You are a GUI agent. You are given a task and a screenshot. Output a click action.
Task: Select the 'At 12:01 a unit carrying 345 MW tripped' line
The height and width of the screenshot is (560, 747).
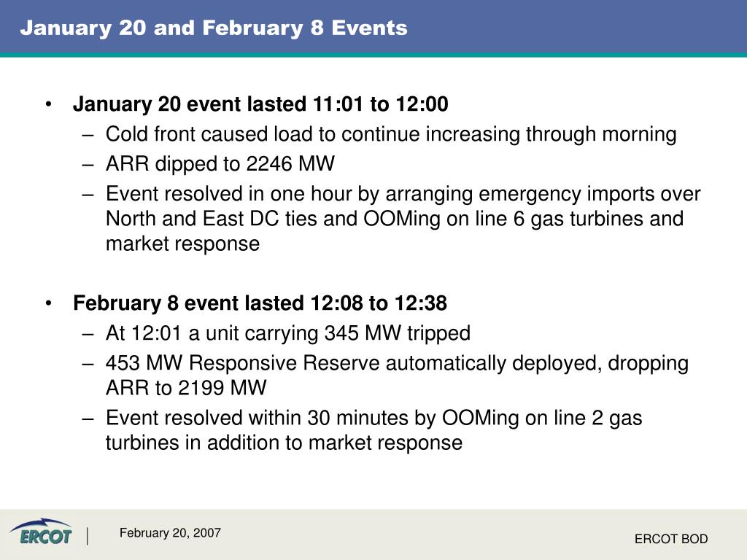tap(288, 333)
